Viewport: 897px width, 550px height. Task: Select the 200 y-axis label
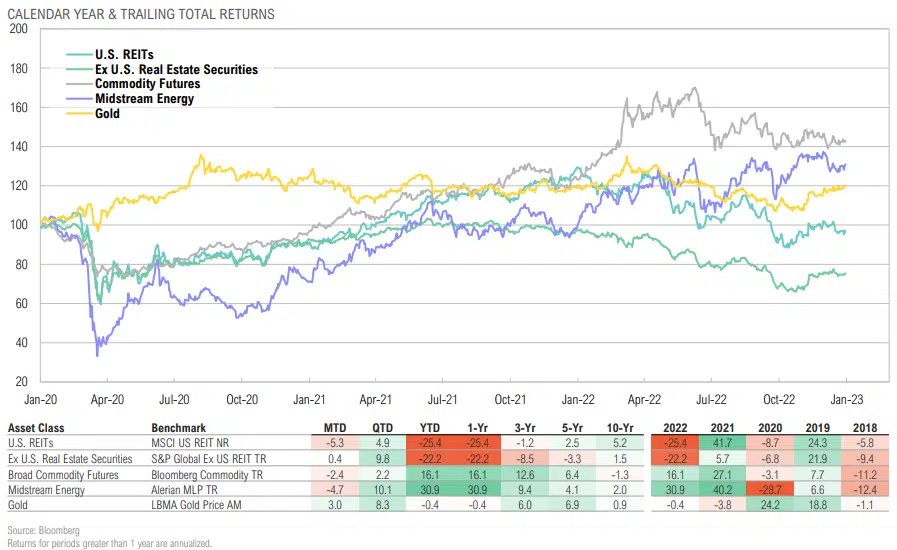pos(19,29)
